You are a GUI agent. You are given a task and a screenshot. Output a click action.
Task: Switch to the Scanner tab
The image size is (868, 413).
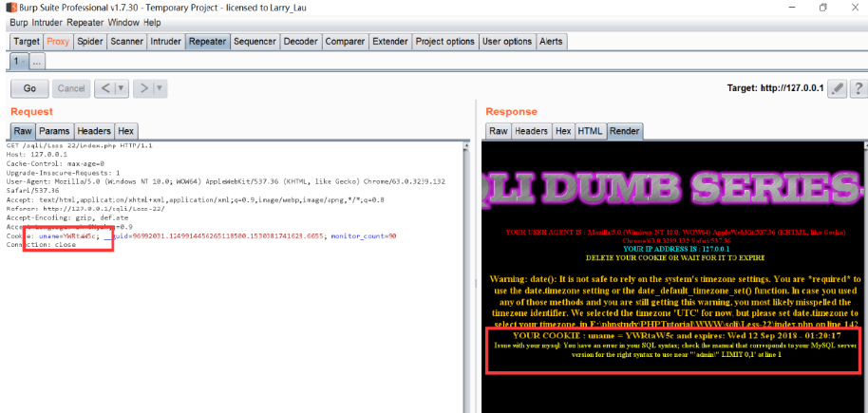pyautogui.click(x=126, y=42)
